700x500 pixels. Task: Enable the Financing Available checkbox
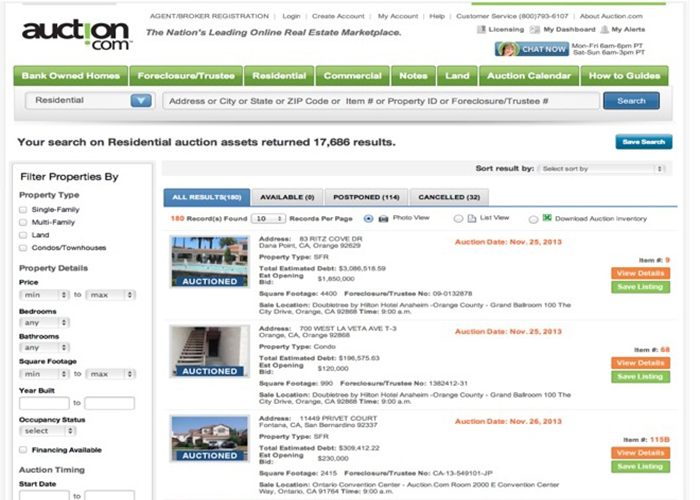coord(23,450)
